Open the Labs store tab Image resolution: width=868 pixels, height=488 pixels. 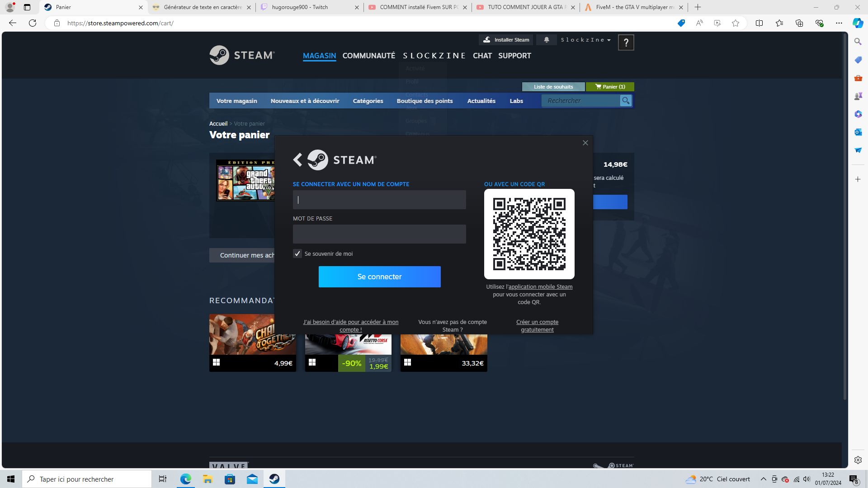click(x=516, y=101)
